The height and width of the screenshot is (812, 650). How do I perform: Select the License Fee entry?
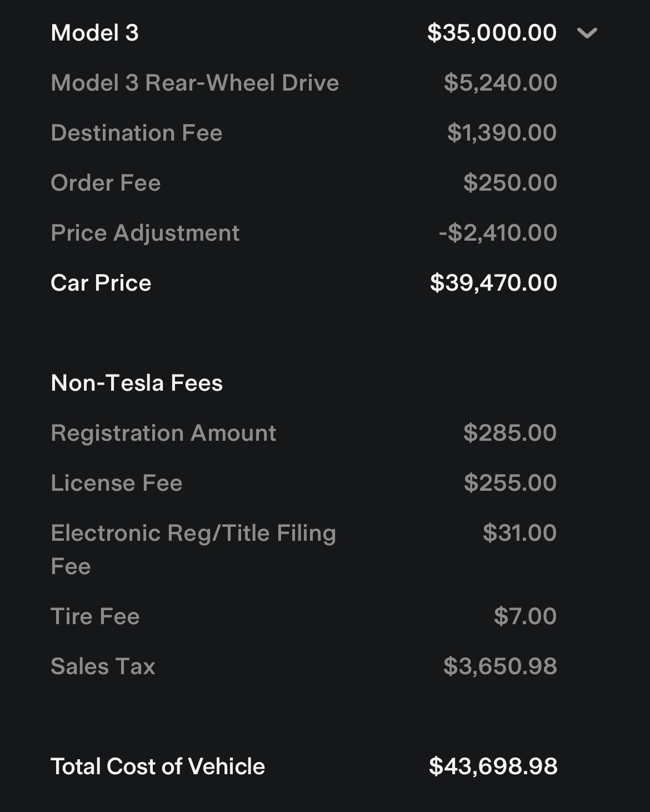(117, 483)
